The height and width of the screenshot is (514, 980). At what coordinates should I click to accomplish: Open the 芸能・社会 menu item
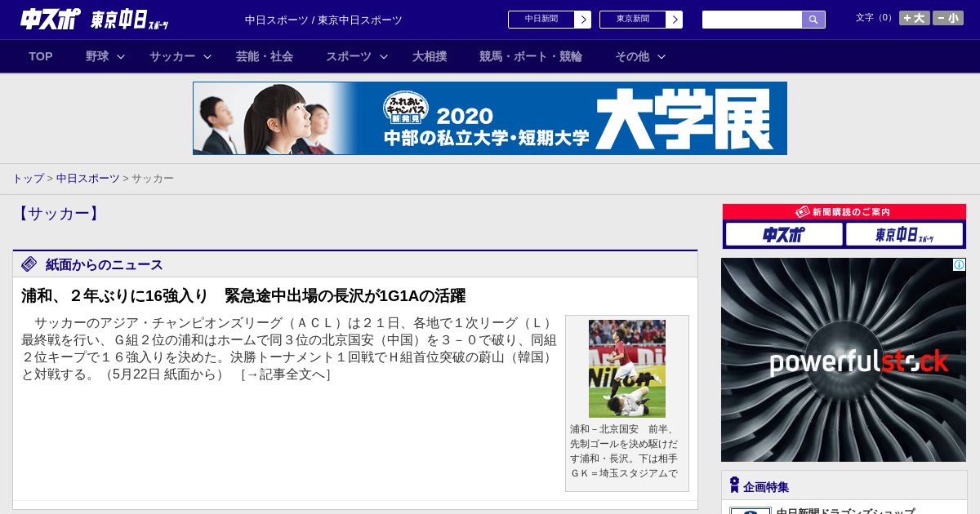[265, 56]
